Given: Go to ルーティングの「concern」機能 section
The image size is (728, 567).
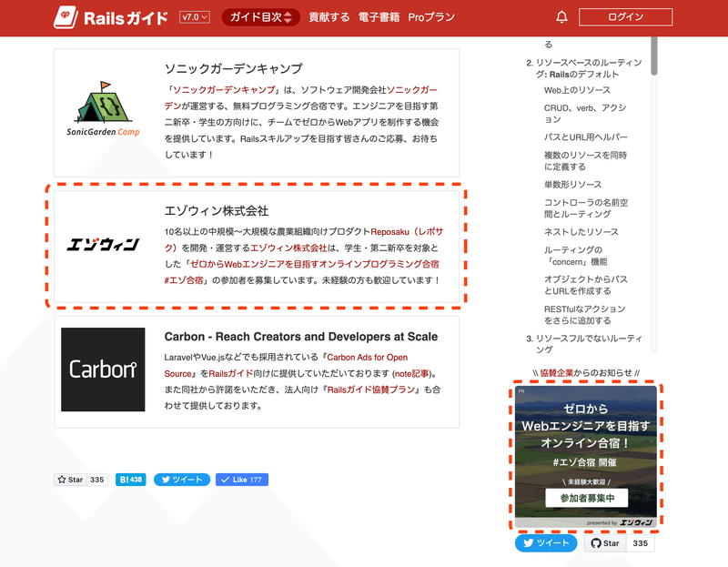Looking at the screenshot, I should click(x=576, y=256).
